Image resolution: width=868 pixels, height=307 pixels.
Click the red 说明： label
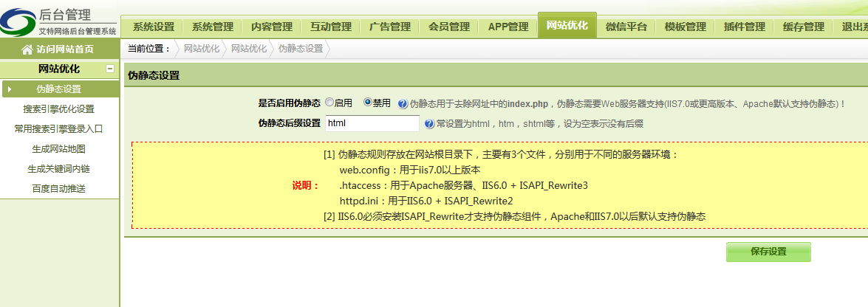click(306, 185)
